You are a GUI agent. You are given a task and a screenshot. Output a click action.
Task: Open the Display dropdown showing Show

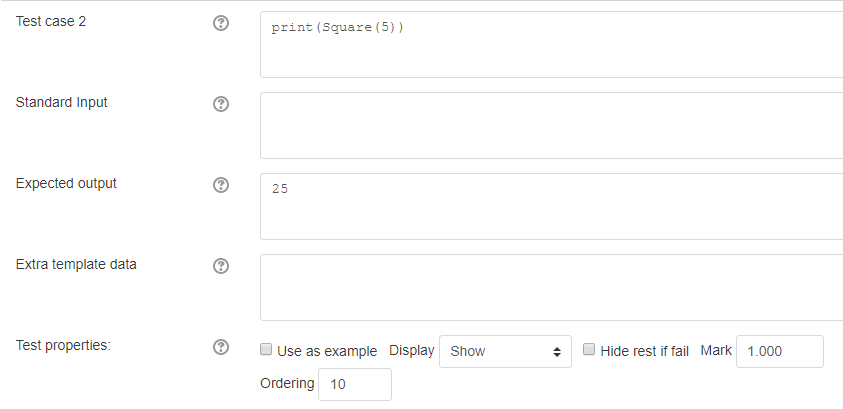(505, 351)
